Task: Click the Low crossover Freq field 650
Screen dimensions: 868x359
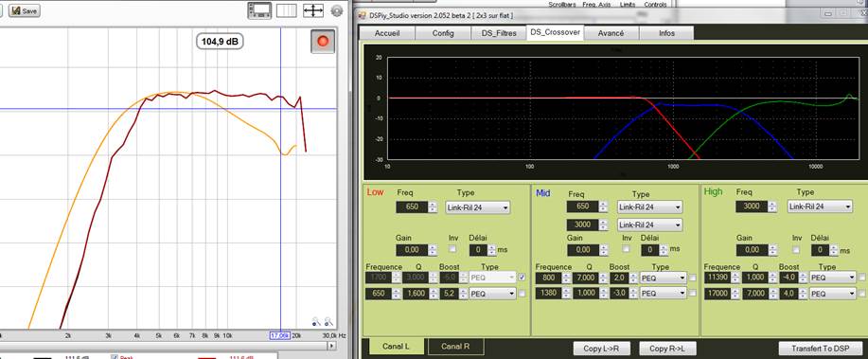Action: coord(412,207)
